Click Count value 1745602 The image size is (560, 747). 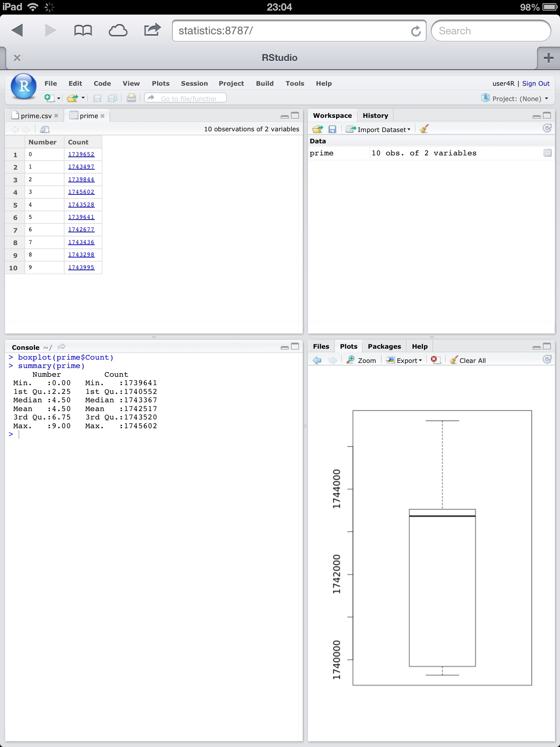click(81, 192)
